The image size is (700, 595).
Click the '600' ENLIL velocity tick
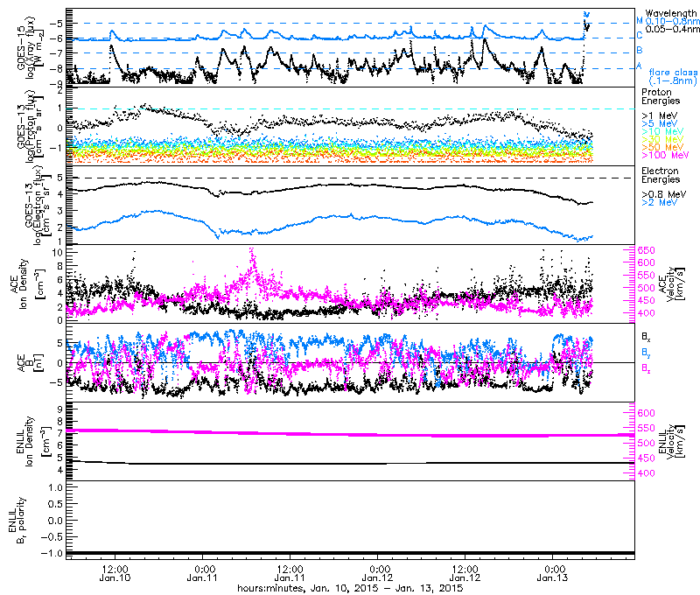pos(646,413)
